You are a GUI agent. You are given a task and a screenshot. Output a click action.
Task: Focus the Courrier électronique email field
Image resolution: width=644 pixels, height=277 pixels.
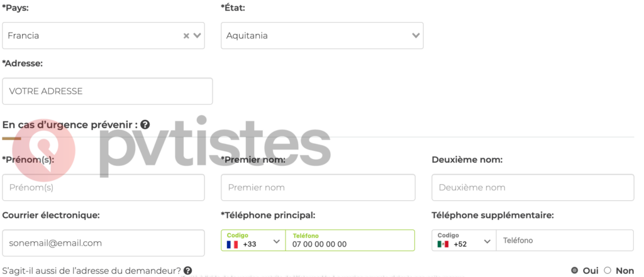(104, 243)
